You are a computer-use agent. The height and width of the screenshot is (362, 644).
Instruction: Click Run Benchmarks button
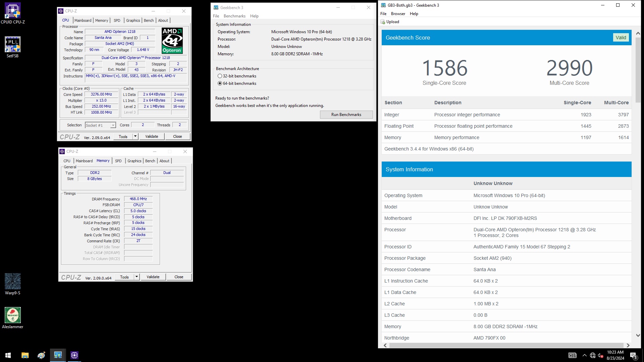[346, 115]
